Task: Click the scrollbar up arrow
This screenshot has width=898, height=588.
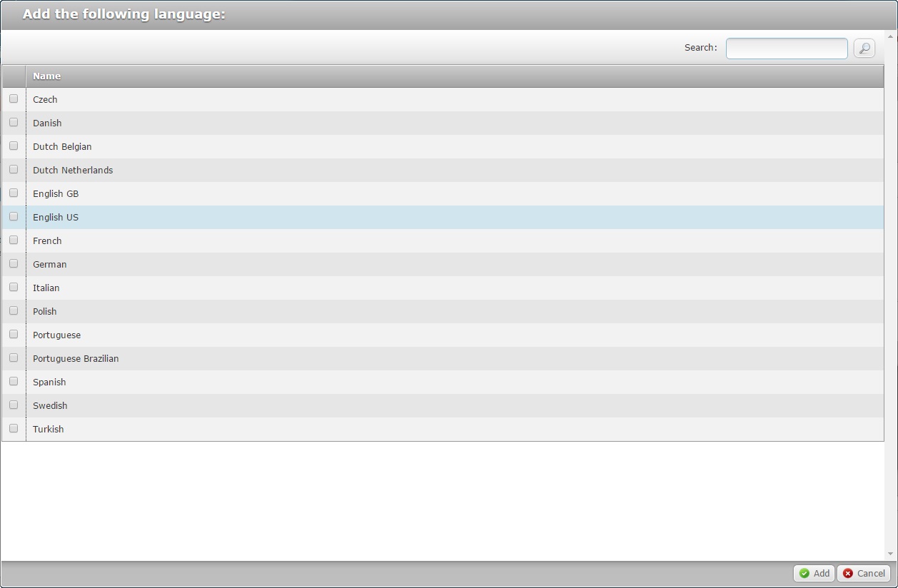Action: [x=891, y=35]
